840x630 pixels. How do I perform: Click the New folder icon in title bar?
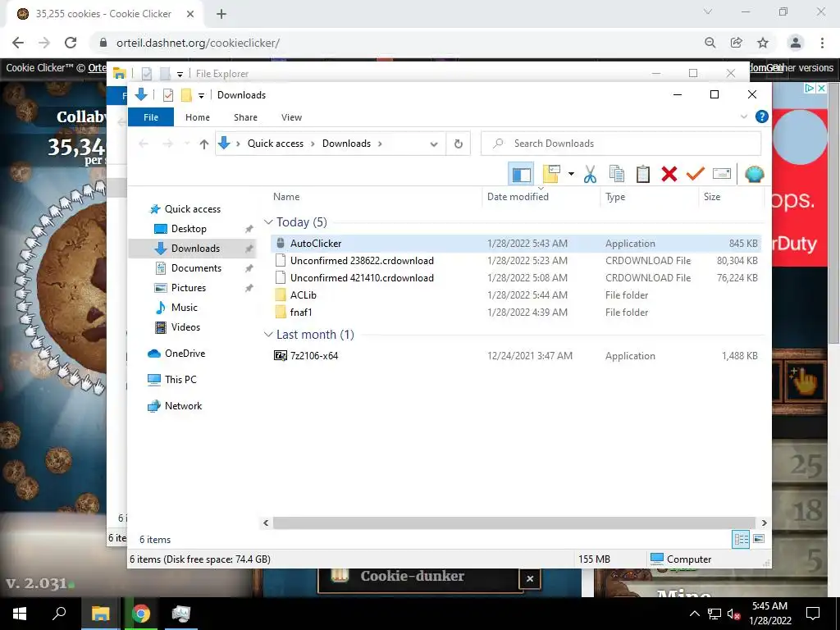click(186, 95)
